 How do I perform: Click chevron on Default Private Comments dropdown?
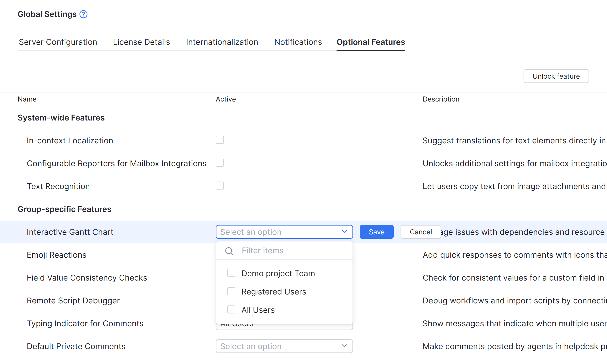tap(344, 346)
